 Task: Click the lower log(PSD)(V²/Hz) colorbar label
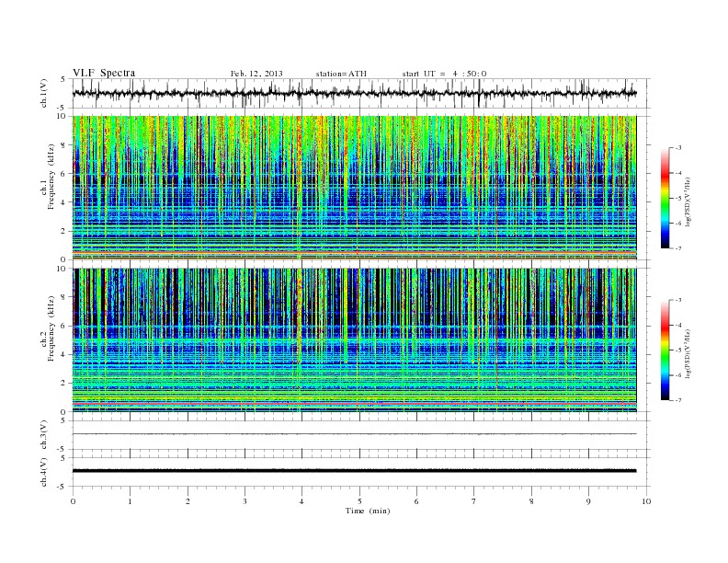688,353
